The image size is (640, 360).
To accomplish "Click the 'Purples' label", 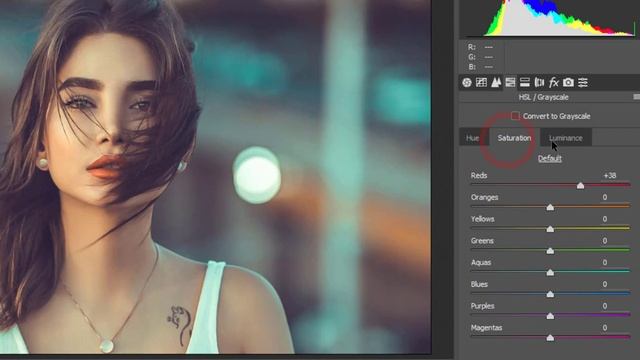I will 482,306.
